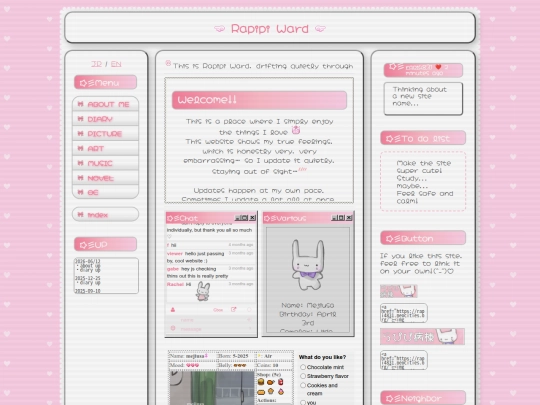
Task: Close the Various window
Action: [x=349, y=218]
